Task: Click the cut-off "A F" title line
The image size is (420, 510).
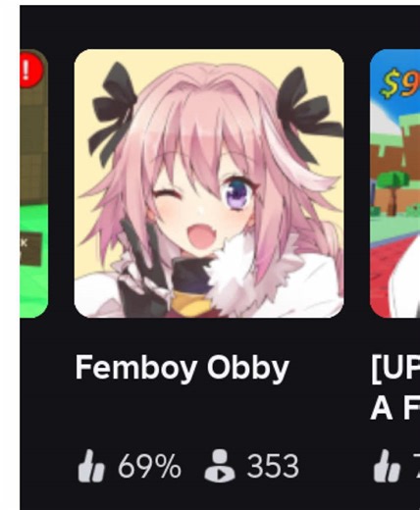Action: 395,409
